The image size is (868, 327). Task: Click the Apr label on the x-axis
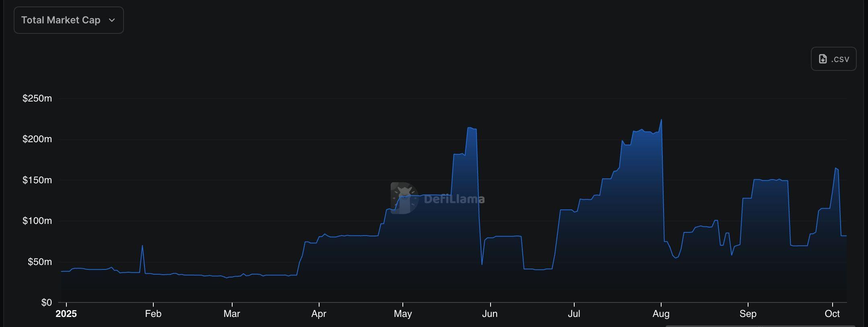(x=319, y=314)
